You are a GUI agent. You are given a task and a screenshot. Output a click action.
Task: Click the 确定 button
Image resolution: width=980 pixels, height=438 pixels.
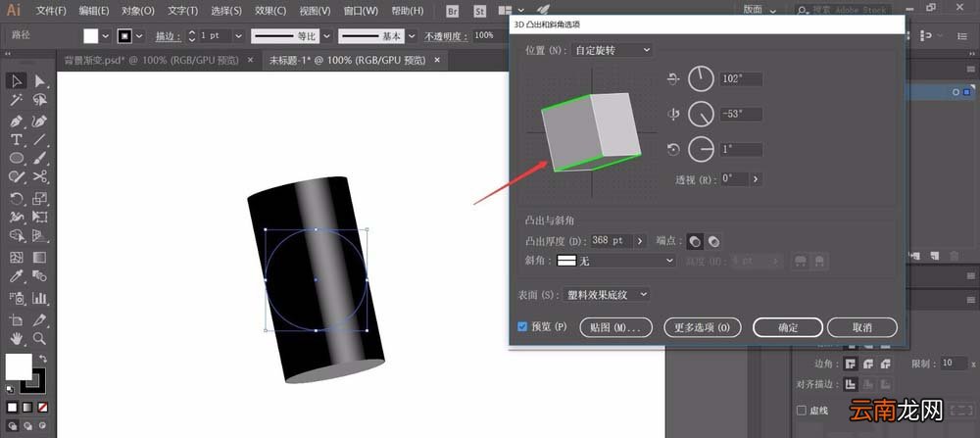788,327
